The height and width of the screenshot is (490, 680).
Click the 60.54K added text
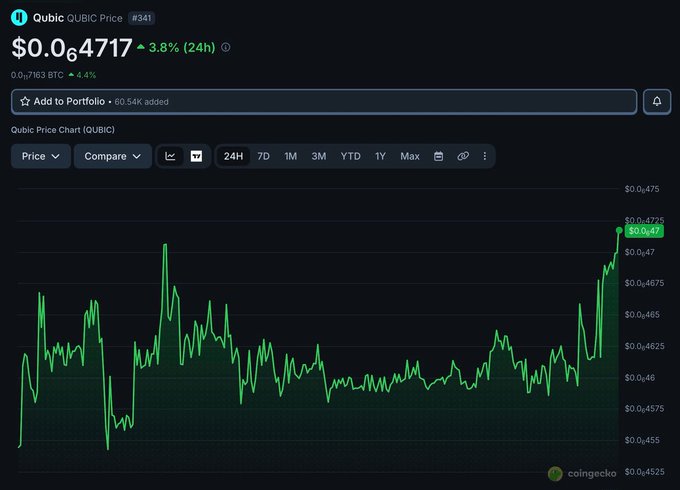click(x=141, y=102)
